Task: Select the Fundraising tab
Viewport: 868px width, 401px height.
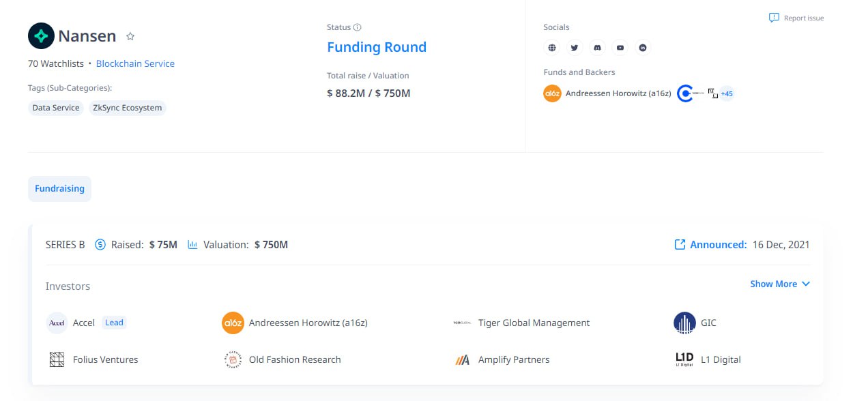Action: [x=59, y=188]
